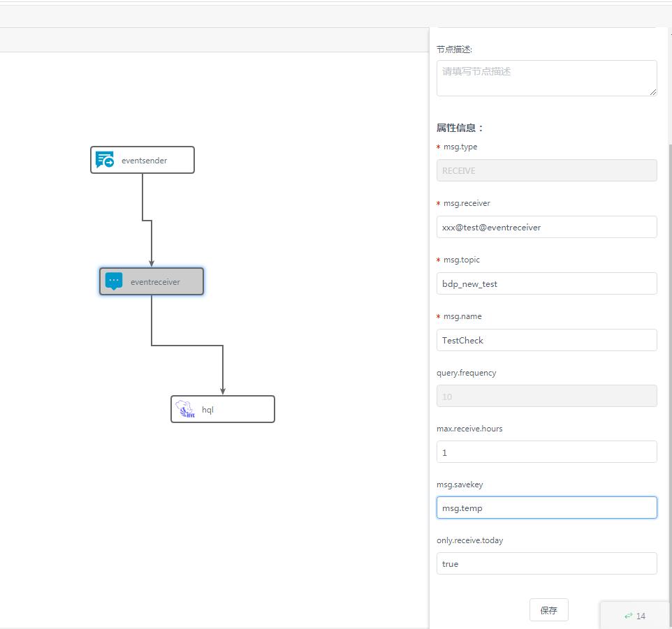Click the query.frequency field showing 10
This screenshot has height=629, width=672.
click(546, 396)
